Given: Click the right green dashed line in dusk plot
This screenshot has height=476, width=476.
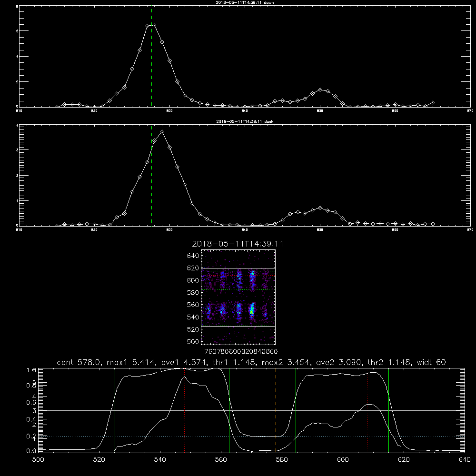Looking at the screenshot, I should click(263, 176).
